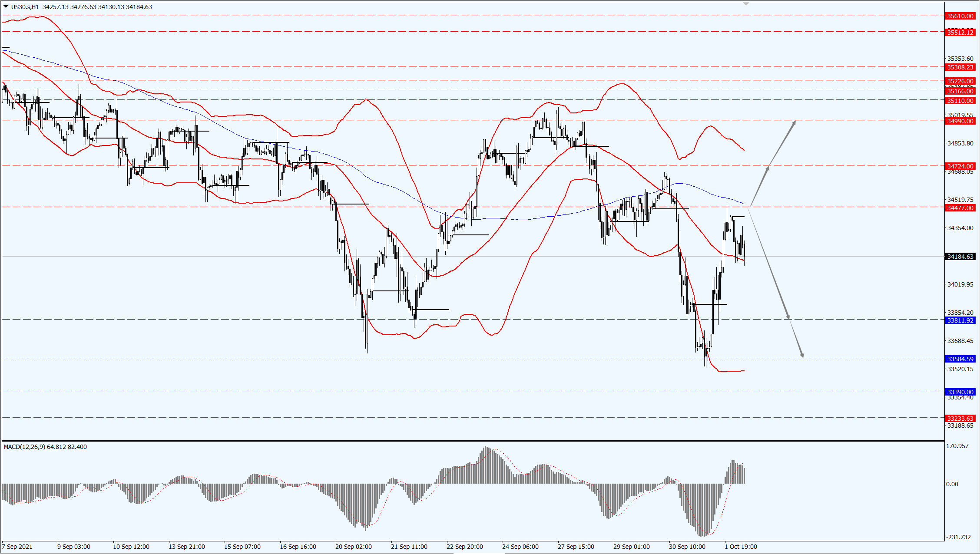This screenshot has width=980, height=554.
Task: Click the 35226.00 price level label
Action: [x=960, y=81]
